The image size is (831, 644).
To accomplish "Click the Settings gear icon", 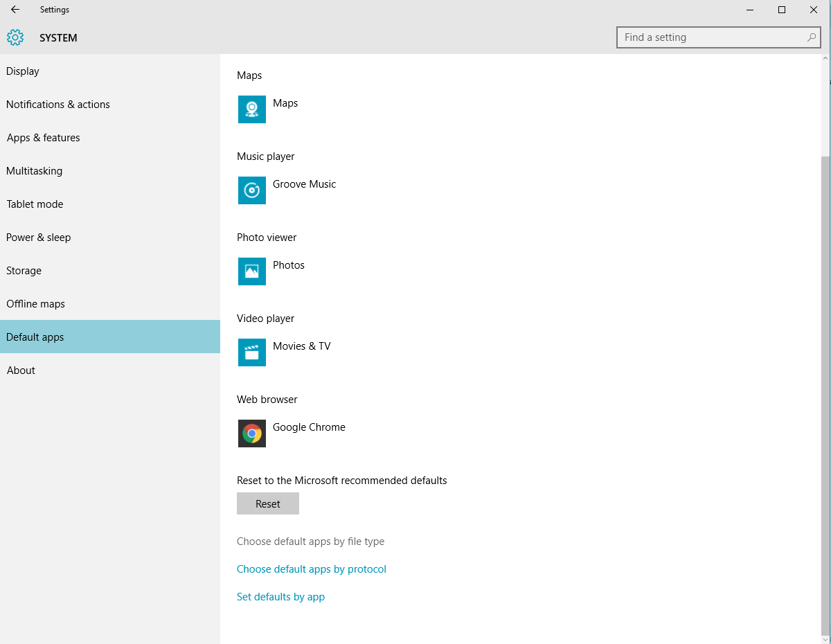I will [15, 37].
